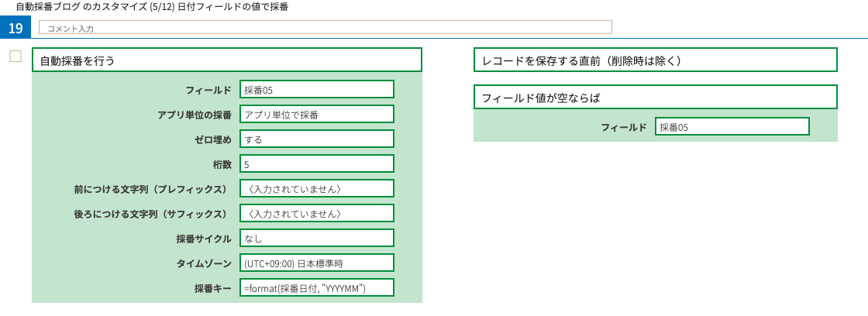Click the 採番キー label
The image size is (868, 316).
pyautogui.click(x=212, y=288)
